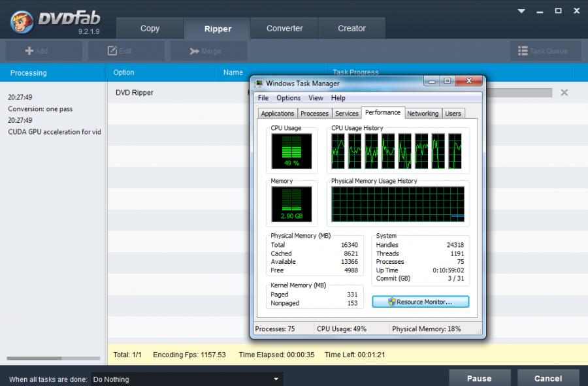This screenshot has height=386, width=588.
Task: Click the Up Time value 0:10:59:02
Action: [x=448, y=270]
